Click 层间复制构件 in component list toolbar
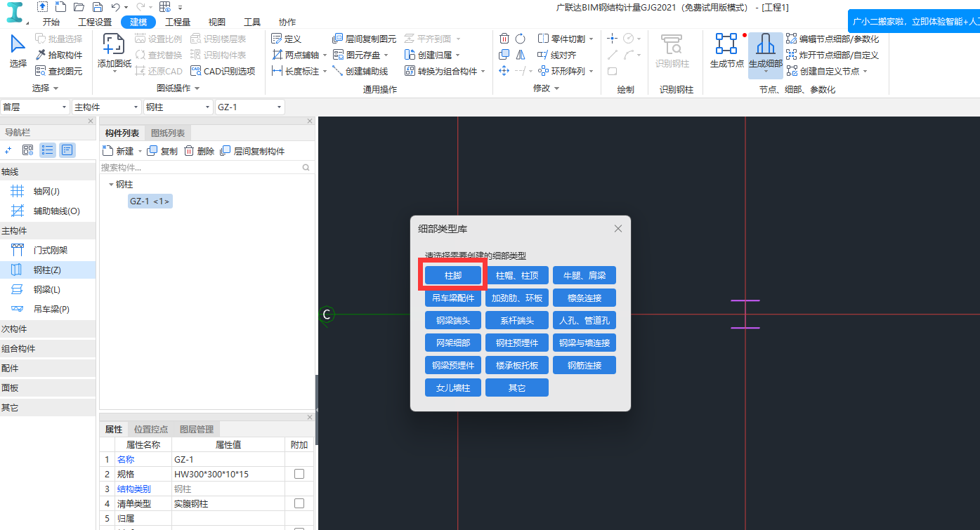This screenshot has height=530, width=980. [x=253, y=151]
